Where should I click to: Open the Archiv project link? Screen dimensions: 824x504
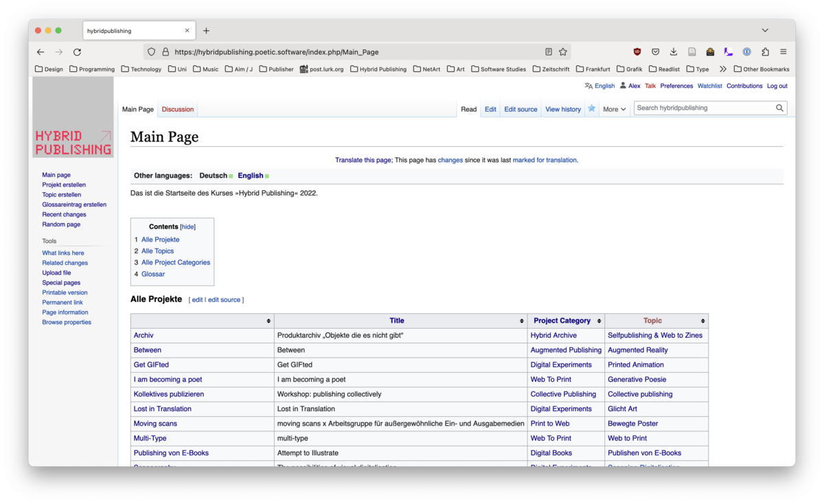[144, 335]
